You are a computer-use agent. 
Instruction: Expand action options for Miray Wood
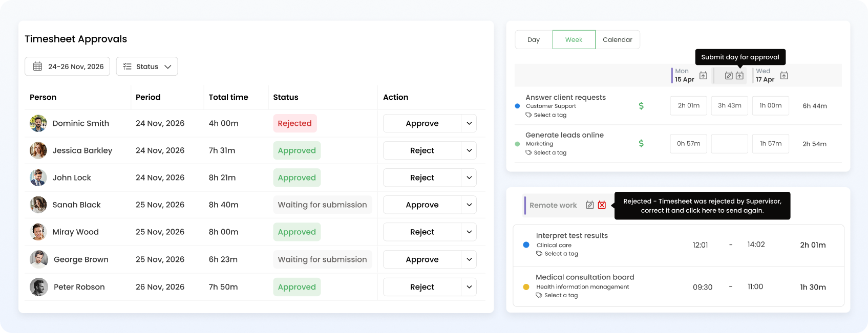pyautogui.click(x=469, y=232)
